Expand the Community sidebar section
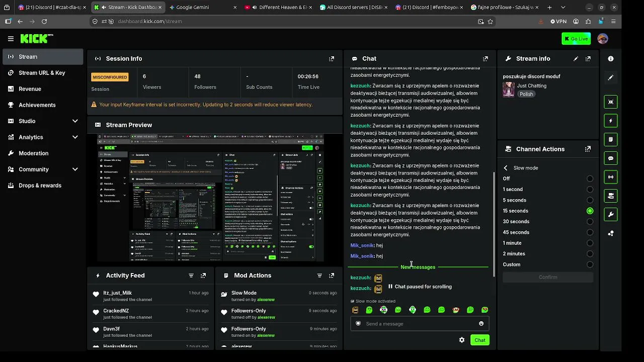 [x=43, y=169]
